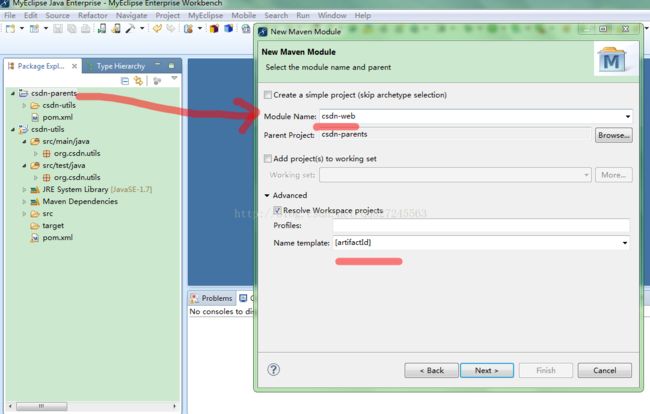
Task: Expand org.csdn.utils under src/main/java
Action: pyautogui.click(x=36, y=154)
